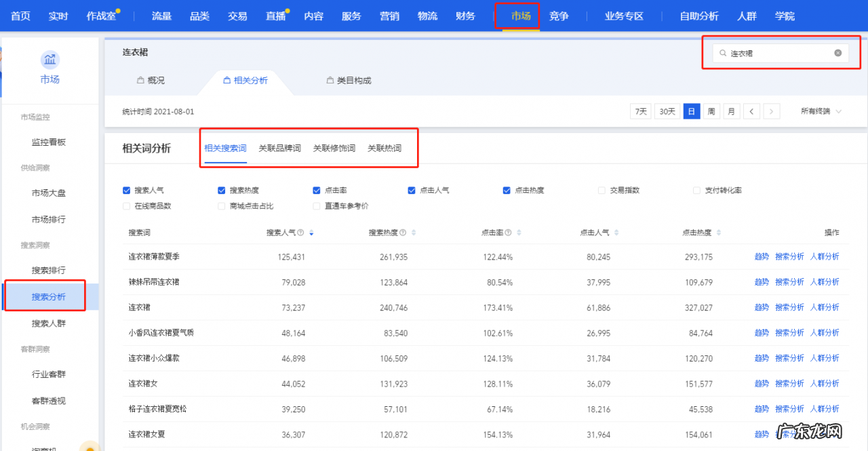The width and height of the screenshot is (868, 451).
Task: Expand the 业务专区 navigation menu
Action: pos(623,16)
